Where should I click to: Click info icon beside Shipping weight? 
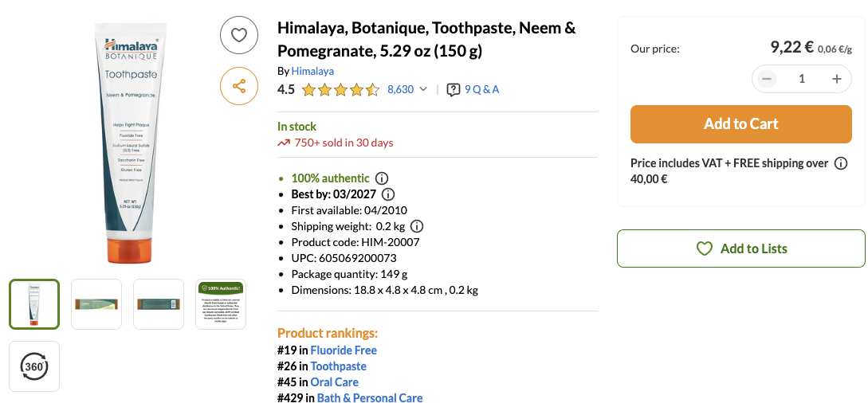tap(417, 226)
